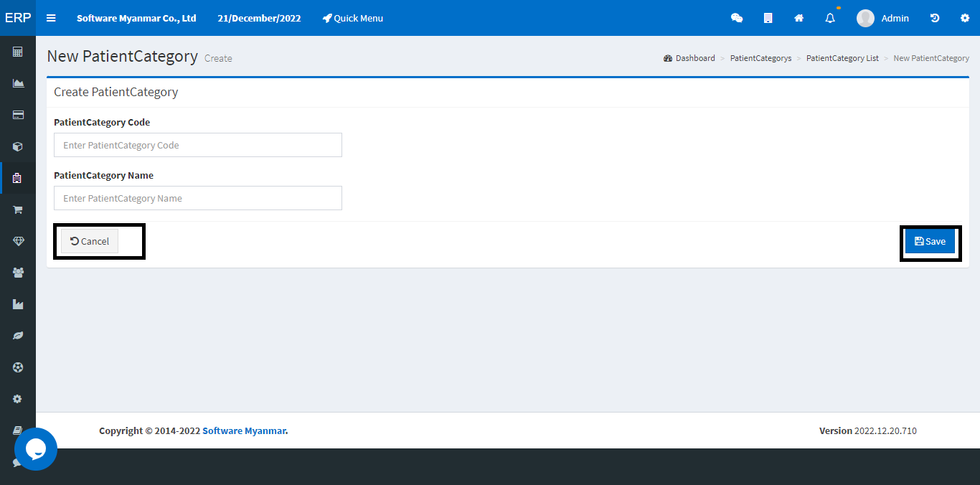Click the 21/December/2022 date
This screenshot has width=980, height=485.
pos(260,18)
